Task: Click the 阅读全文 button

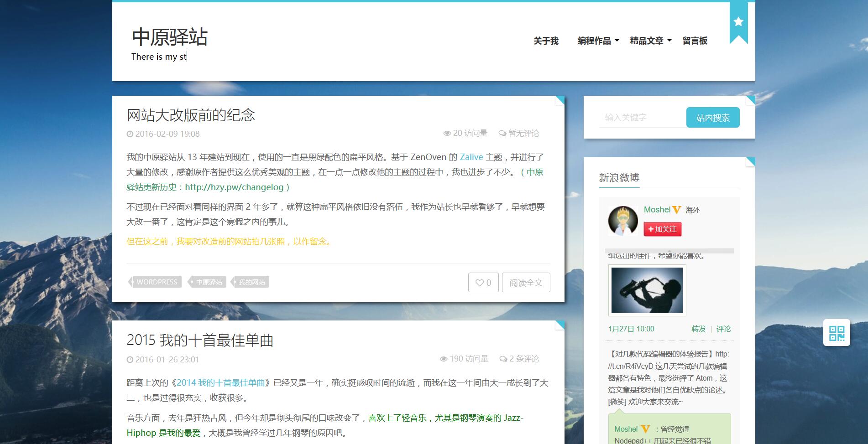Action: [x=526, y=283]
